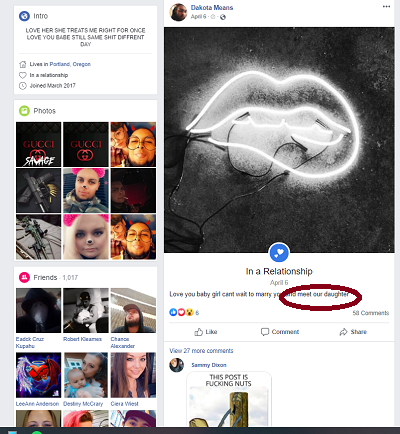Open Chance Alexander friend thumbnail
Screen dimensions: 400x434
(x=133, y=310)
